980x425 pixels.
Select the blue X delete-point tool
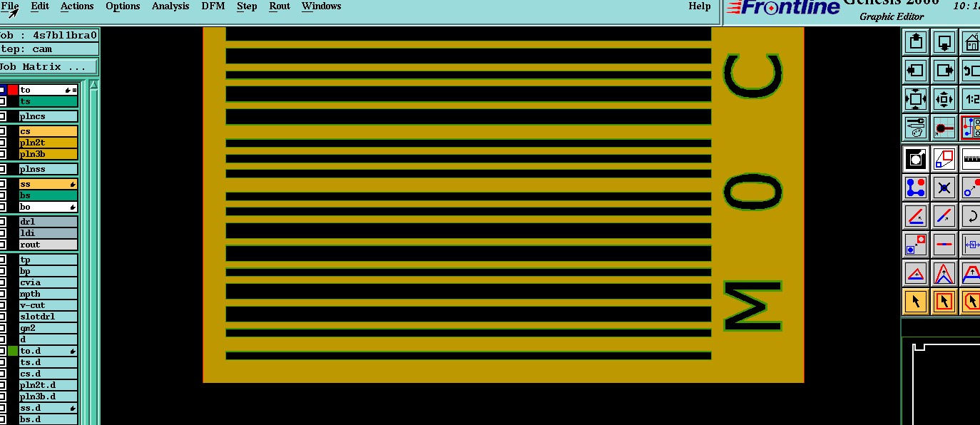(x=944, y=188)
